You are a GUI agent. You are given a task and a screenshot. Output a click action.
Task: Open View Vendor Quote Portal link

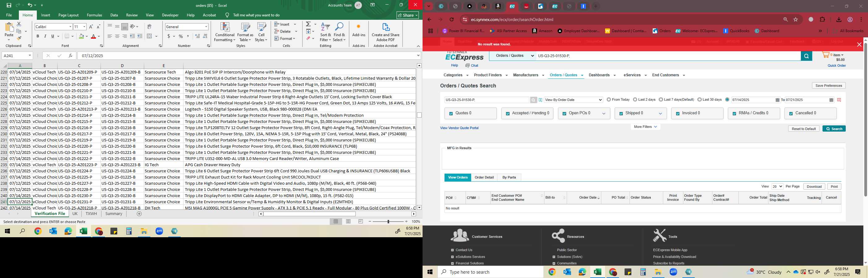tap(459, 128)
